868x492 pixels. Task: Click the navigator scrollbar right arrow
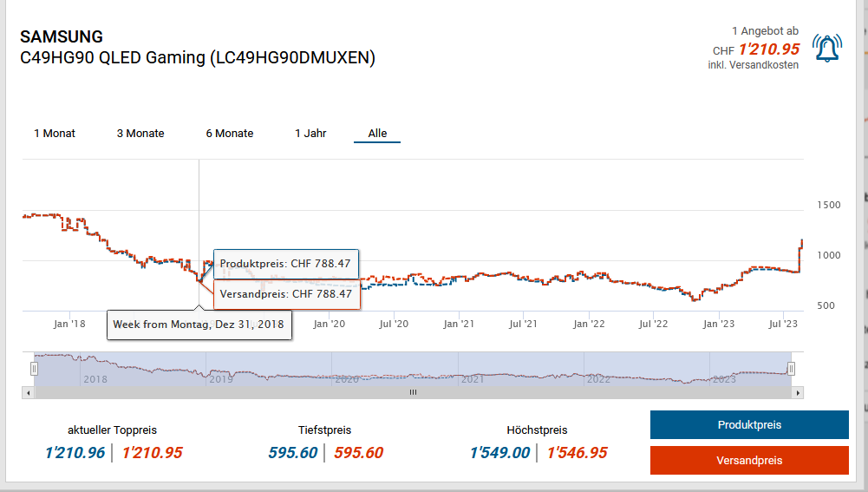point(798,393)
